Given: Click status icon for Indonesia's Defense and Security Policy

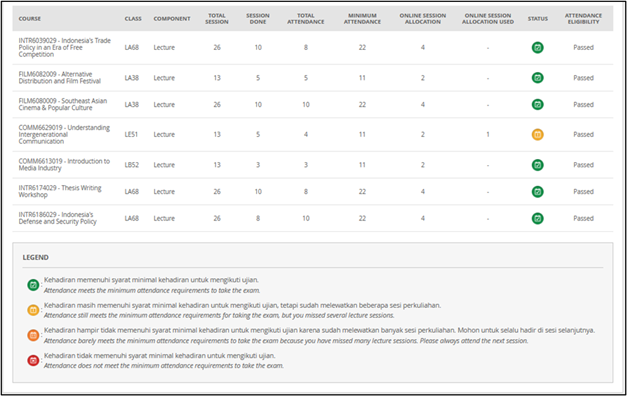Looking at the screenshot, I should [x=537, y=218].
